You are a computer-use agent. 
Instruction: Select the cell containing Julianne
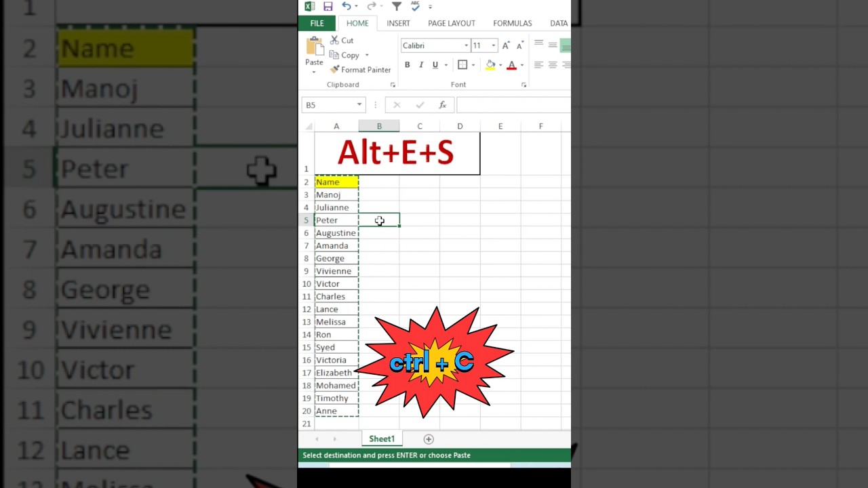coord(336,207)
